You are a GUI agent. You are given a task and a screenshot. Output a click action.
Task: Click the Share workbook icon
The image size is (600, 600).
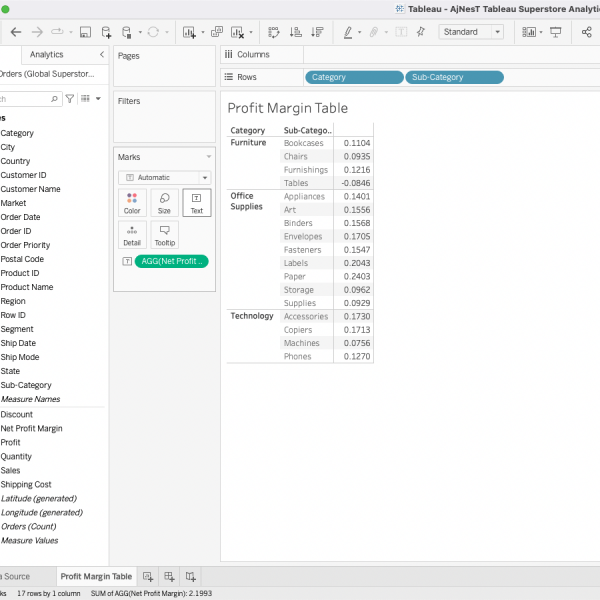[586, 32]
